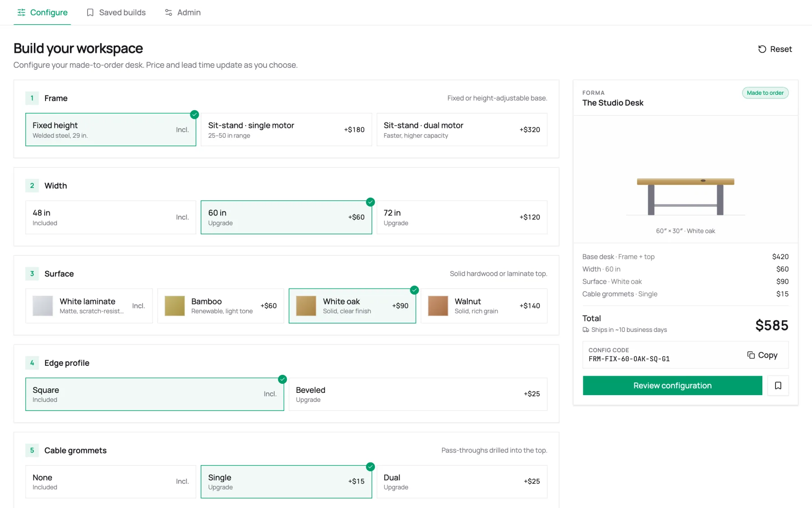Click the step 1 Frame heading
The width and height of the screenshot is (812, 508).
[x=56, y=98]
